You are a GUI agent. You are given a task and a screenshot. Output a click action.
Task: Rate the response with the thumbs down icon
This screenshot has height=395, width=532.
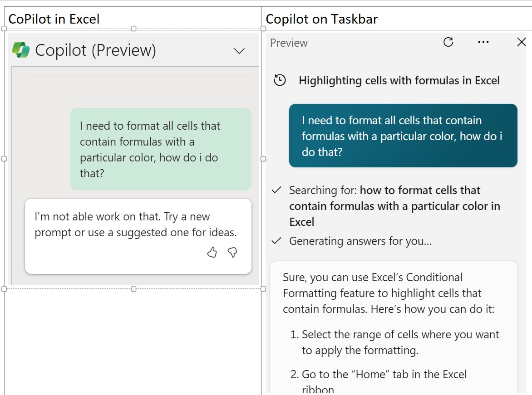coord(232,253)
